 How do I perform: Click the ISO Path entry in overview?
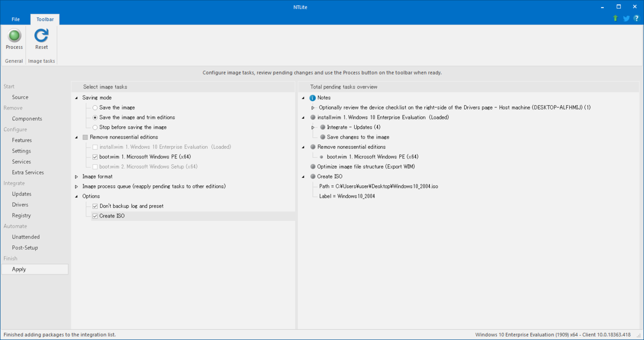(x=379, y=186)
